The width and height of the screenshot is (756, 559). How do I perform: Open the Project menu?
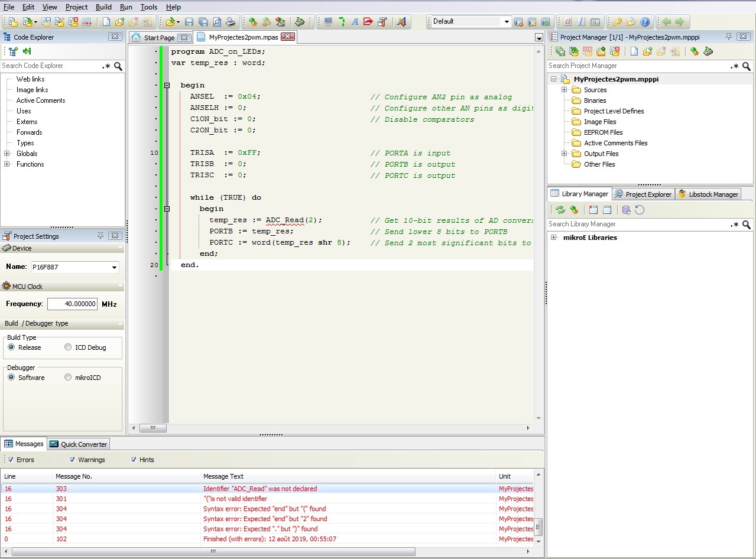pyautogui.click(x=76, y=7)
